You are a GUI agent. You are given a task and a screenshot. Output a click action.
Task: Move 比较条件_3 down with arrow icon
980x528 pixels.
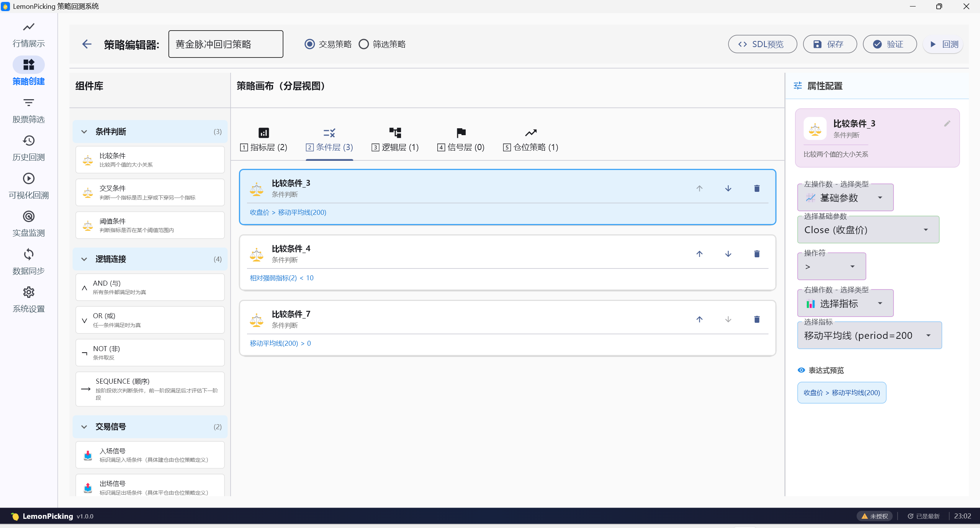click(x=728, y=188)
